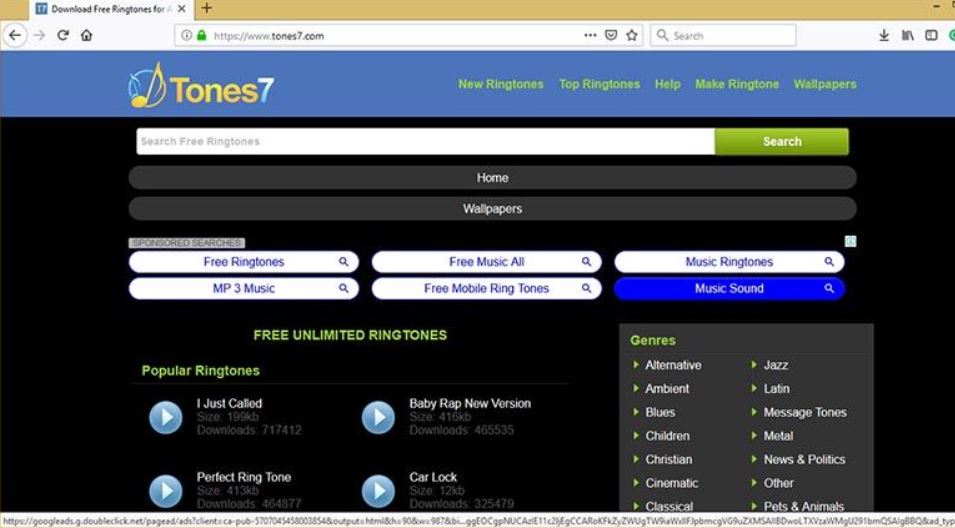Screen dimensions: 955x528
Task: Open a new tab with plus button
Action: [x=207, y=8]
